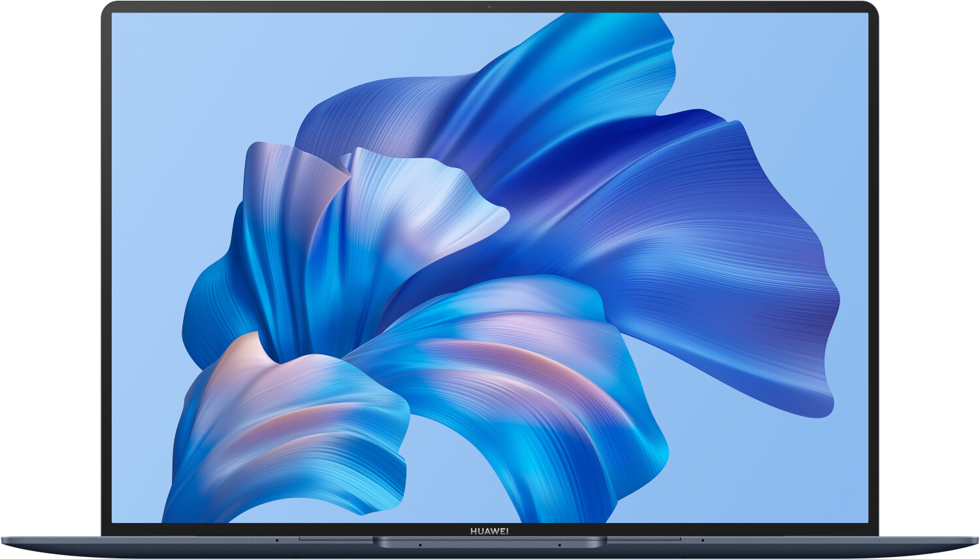Click the right microphone hole on base edge
The image size is (980, 559).
(x=702, y=540)
